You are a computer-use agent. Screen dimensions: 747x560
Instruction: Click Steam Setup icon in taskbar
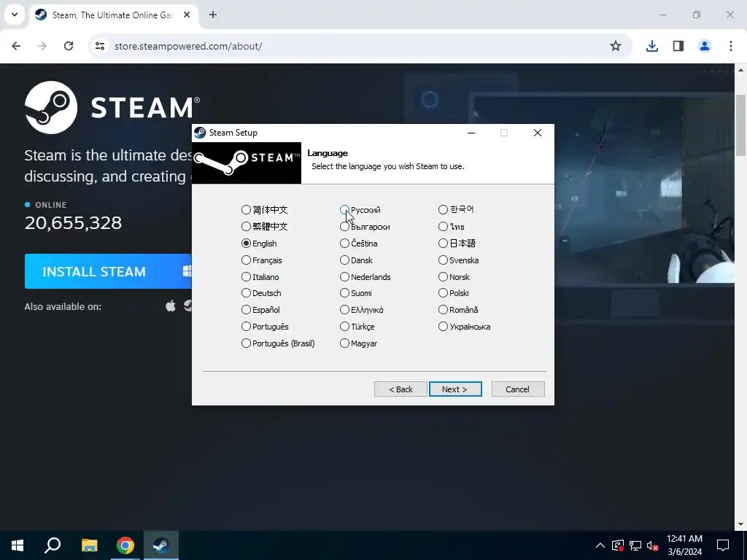point(161,545)
